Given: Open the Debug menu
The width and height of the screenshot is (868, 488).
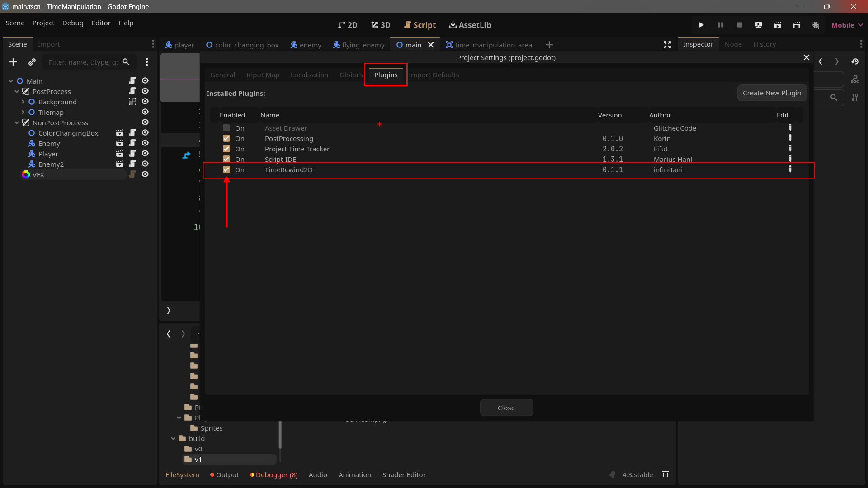Looking at the screenshot, I should 73,23.
